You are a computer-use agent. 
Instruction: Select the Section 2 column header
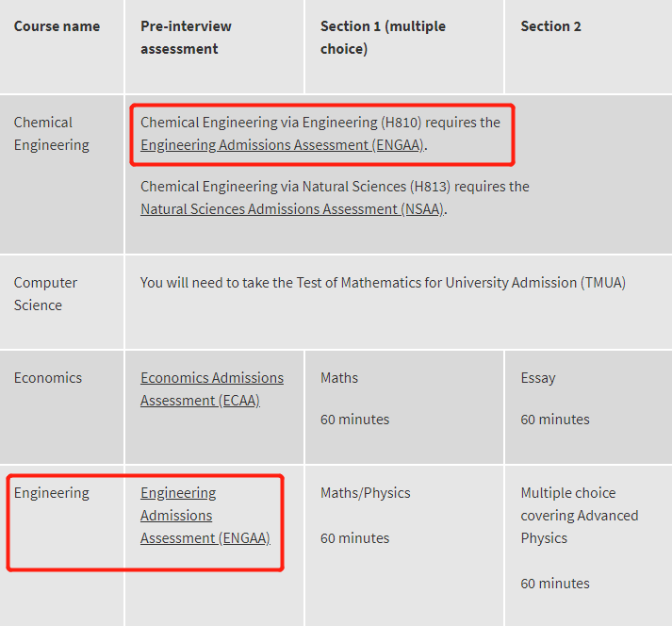[550, 26]
